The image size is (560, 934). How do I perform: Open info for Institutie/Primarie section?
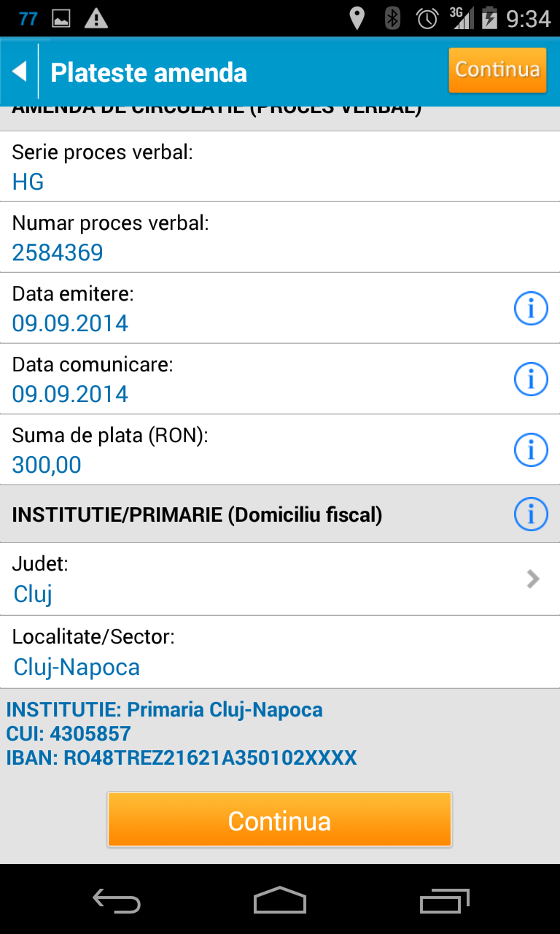(x=531, y=514)
